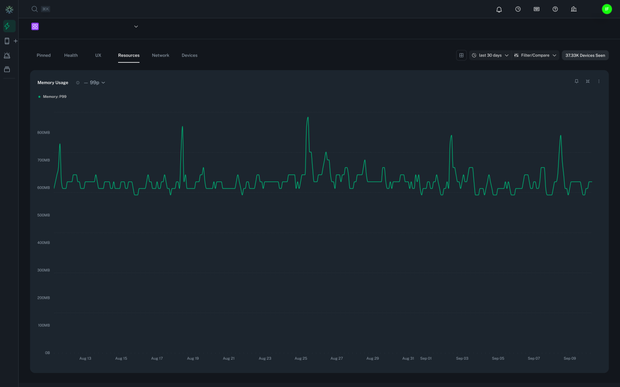This screenshot has height=387, width=620.
Task: Open the help circle icon in the top bar
Action: click(555, 9)
